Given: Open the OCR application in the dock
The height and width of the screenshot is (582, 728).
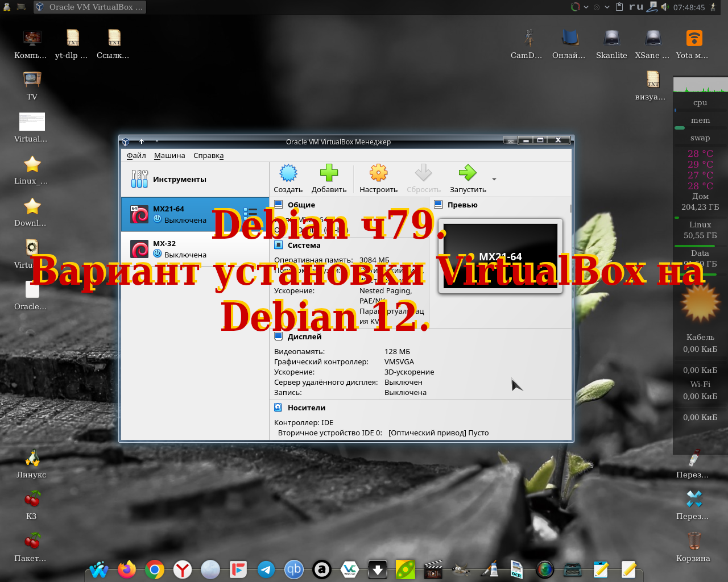Looking at the screenshot, I should 516,569.
